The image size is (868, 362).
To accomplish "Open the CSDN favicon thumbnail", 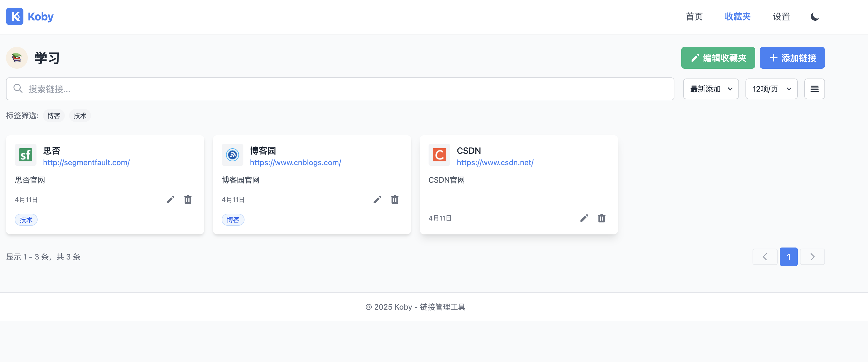I will pyautogui.click(x=439, y=155).
